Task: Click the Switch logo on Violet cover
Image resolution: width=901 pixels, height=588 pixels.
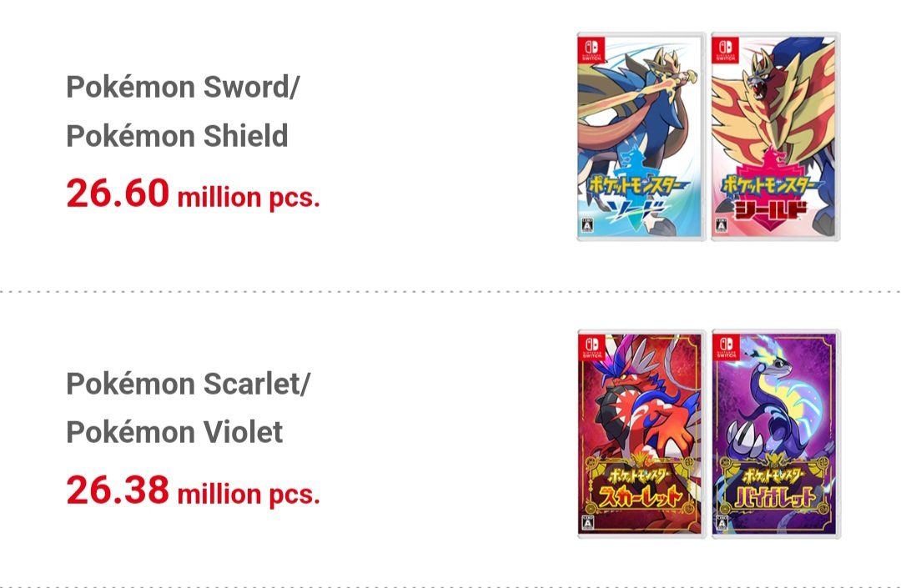Action: pyautogui.click(x=722, y=347)
